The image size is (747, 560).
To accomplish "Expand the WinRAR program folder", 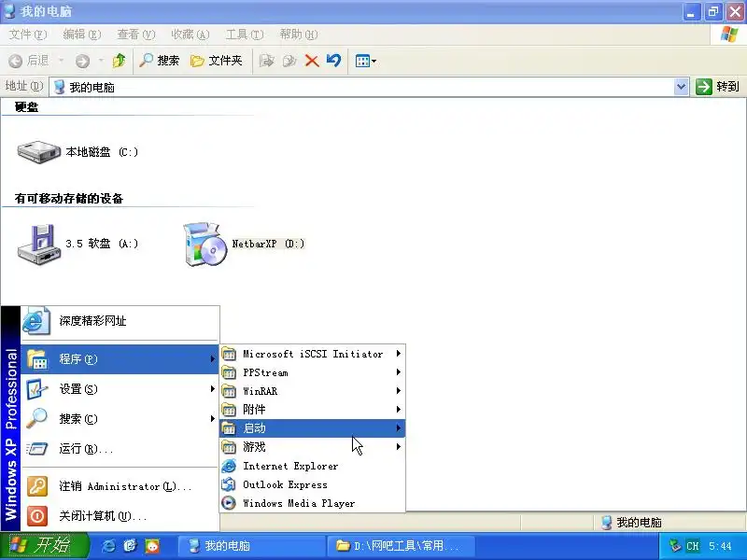I will coord(313,391).
